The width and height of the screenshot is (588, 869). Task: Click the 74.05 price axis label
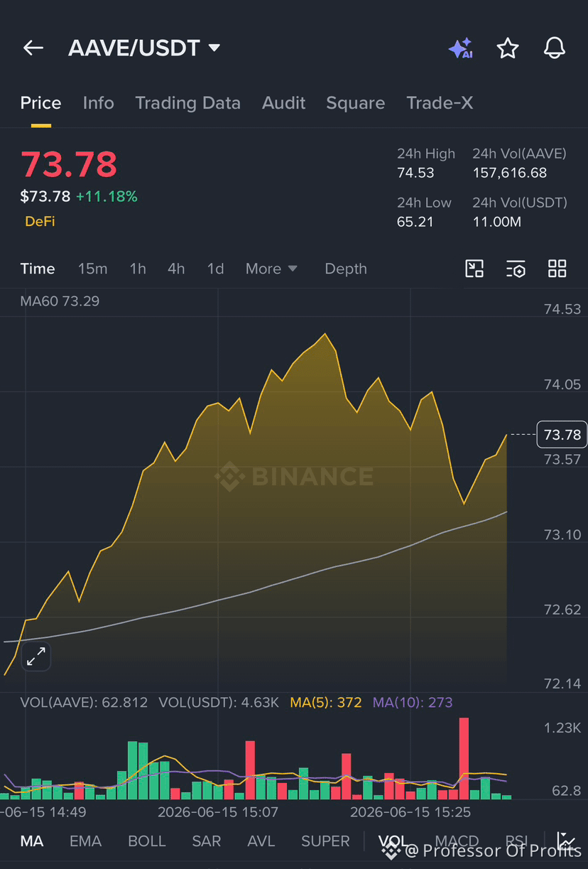562,384
